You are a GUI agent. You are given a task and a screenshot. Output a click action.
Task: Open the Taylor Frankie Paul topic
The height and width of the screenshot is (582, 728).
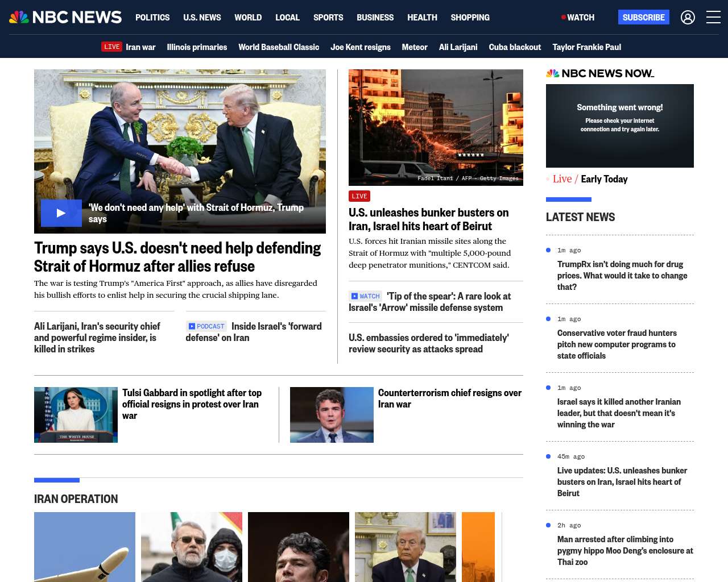click(x=586, y=47)
